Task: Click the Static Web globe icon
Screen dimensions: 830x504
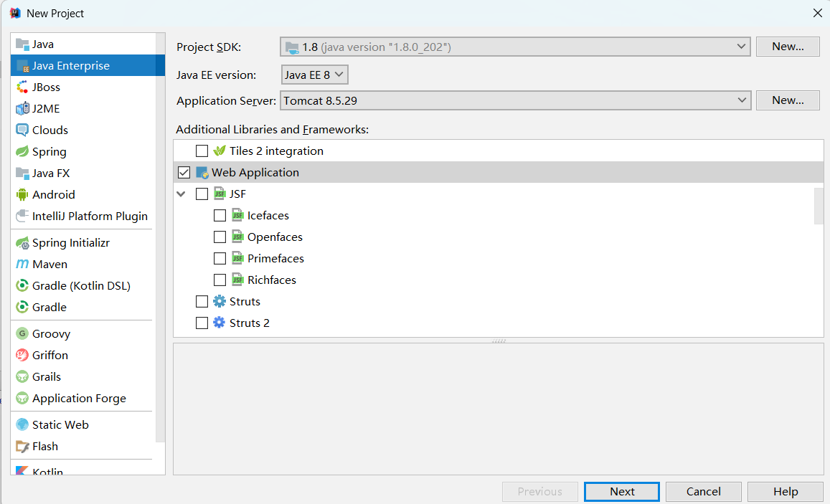Action: (22, 424)
